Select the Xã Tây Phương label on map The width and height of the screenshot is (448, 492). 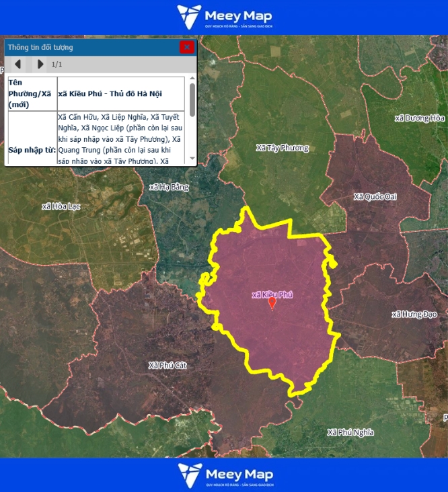pos(283,148)
